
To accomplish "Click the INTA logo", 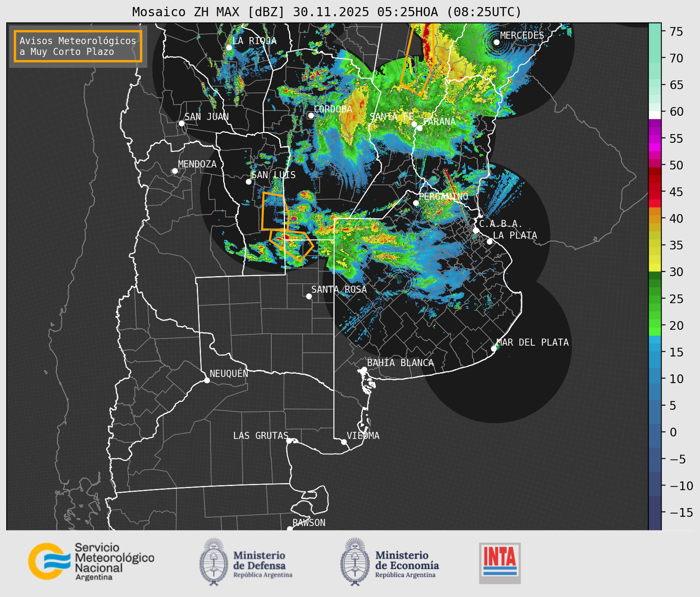I will (500, 563).
